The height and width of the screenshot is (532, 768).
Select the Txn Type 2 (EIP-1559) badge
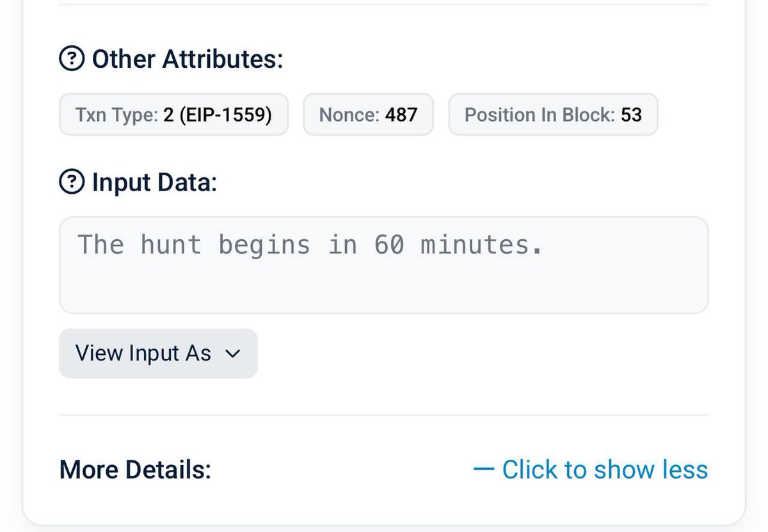coord(173,114)
